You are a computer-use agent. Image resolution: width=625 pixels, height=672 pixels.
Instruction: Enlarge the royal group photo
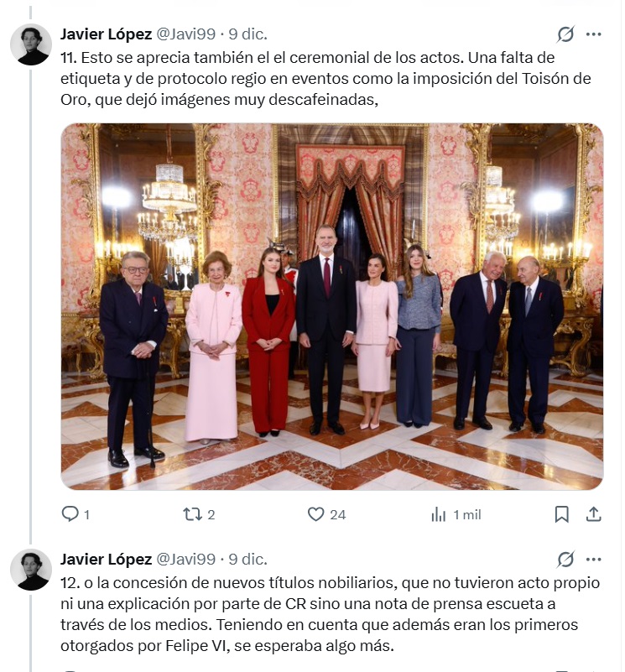(x=331, y=306)
